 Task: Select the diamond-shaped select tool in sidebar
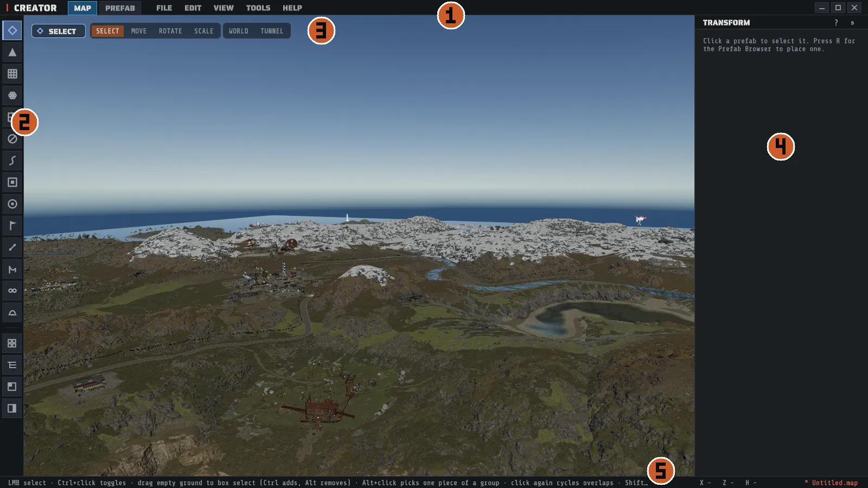tap(12, 30)
